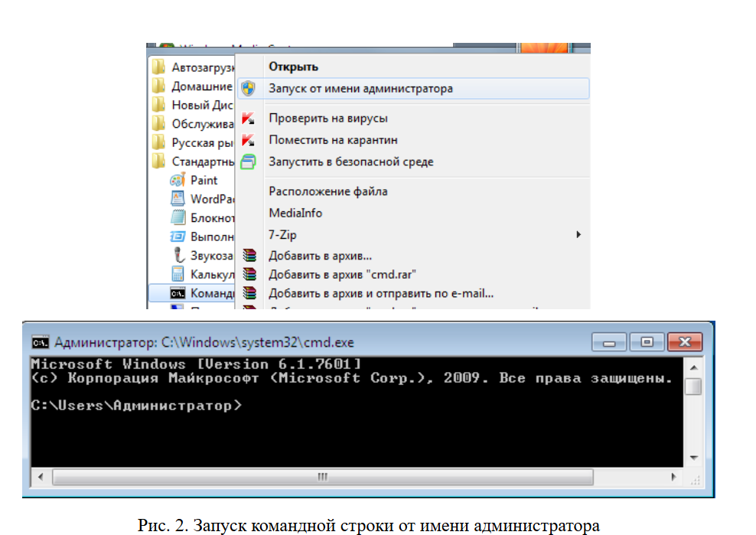Expand the 7-Zip submenu arrow
Viewport: 756px width, 535px height.
pos(578,234)
